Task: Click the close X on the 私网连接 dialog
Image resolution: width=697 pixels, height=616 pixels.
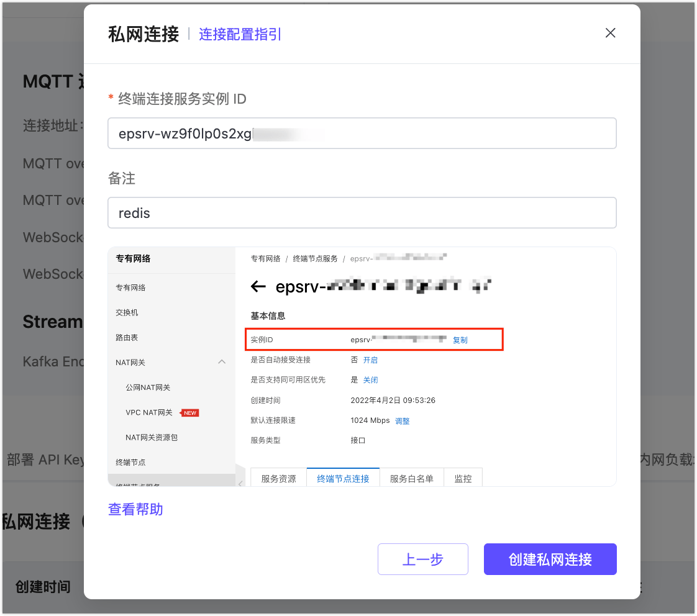Action: (x=610, y=33)
